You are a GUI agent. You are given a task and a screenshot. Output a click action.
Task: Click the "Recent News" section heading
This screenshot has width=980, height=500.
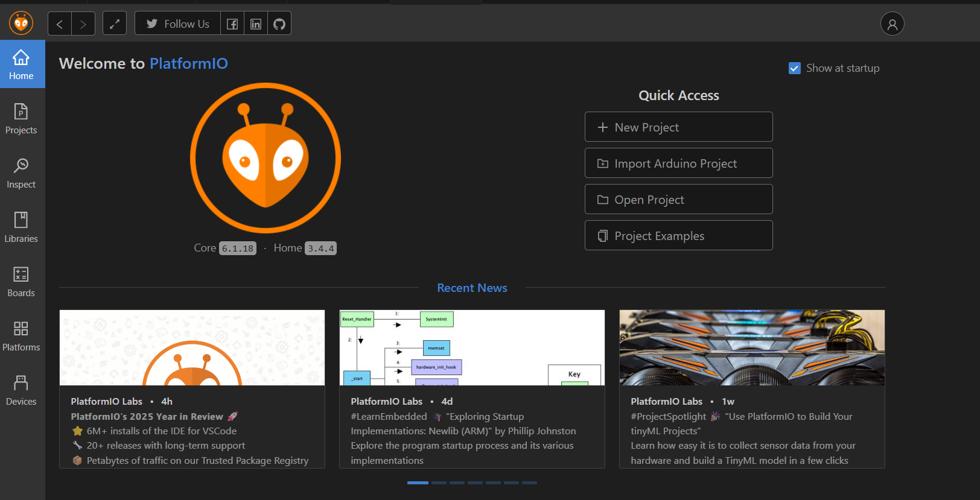point(472,288)
